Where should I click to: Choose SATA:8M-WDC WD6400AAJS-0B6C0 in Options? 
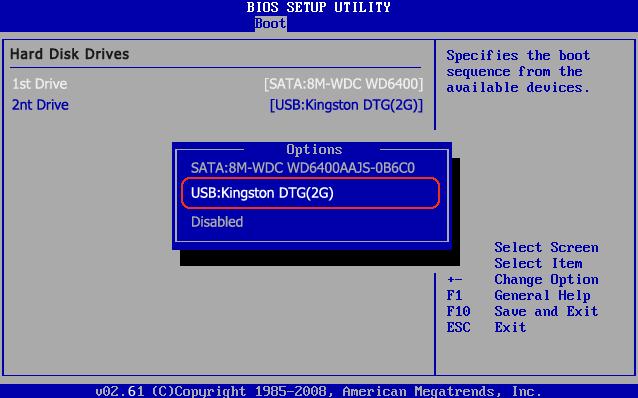tap(303, 168)
